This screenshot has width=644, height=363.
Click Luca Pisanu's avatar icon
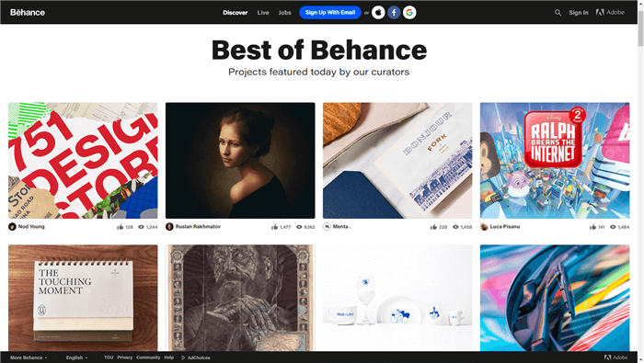[x=484, y=227]
